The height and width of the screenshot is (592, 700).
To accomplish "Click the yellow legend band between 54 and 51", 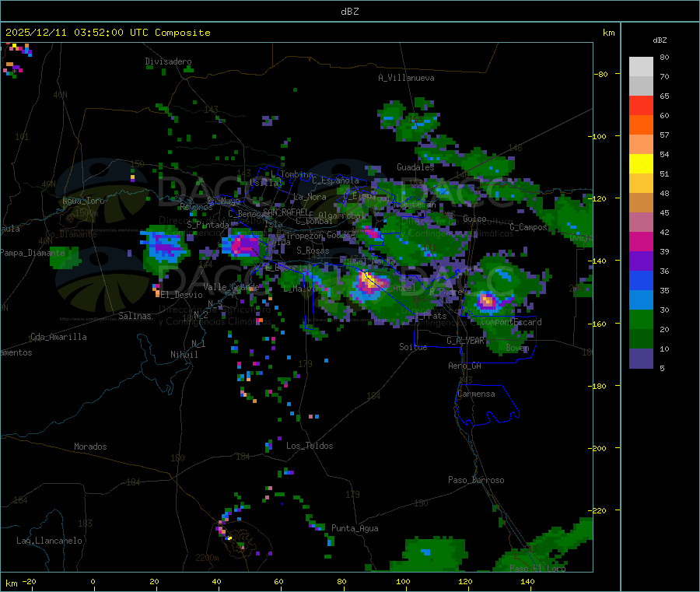I will tap(641, 164).
